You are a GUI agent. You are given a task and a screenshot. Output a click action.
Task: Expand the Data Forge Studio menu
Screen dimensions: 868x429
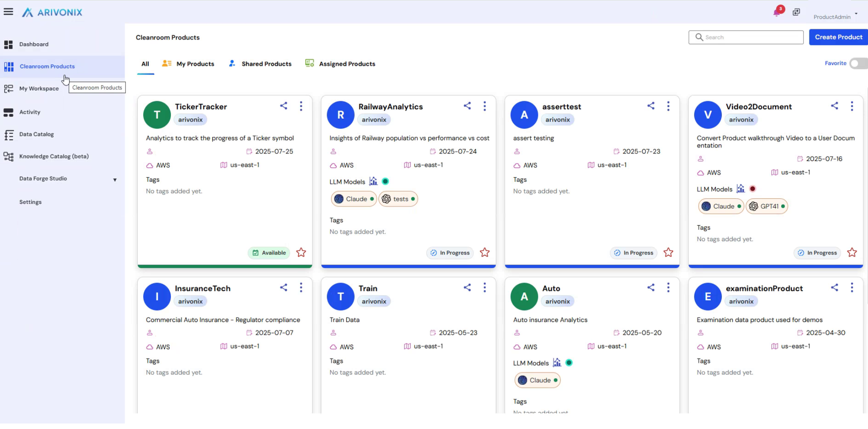point(114,180)
